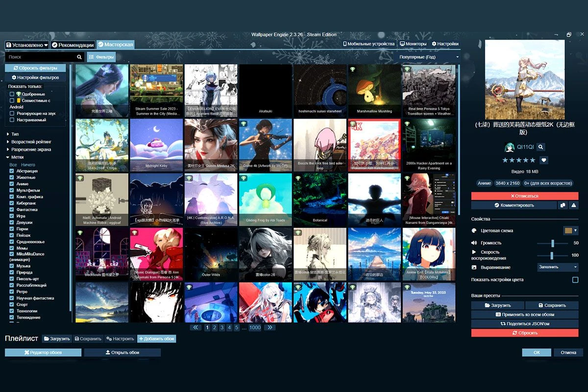Click the trophy badge on Marshmallow Mushling
The width and height of the screenshot is (588, 392).
[352, 70]
